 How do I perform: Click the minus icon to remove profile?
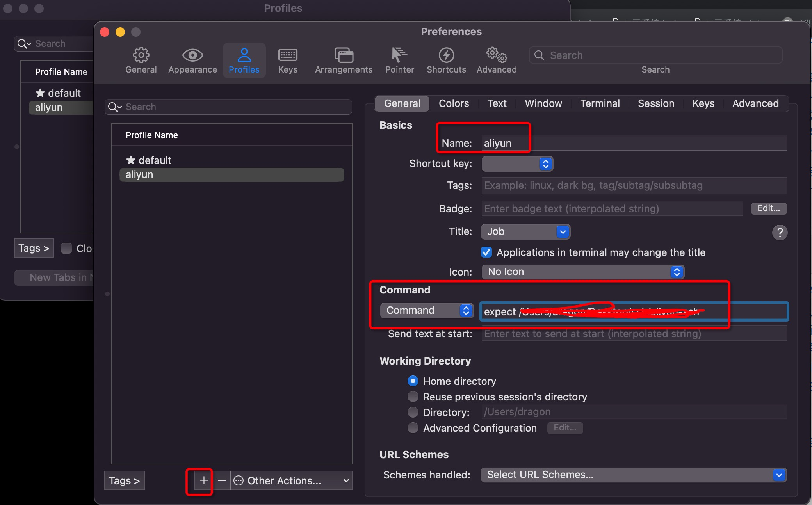point(222,480)
